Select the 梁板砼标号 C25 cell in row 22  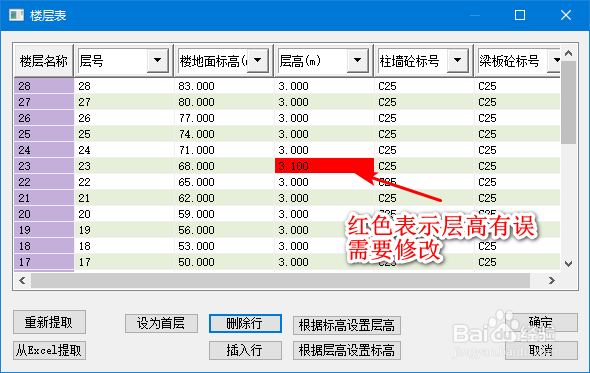tap(517, 182)
